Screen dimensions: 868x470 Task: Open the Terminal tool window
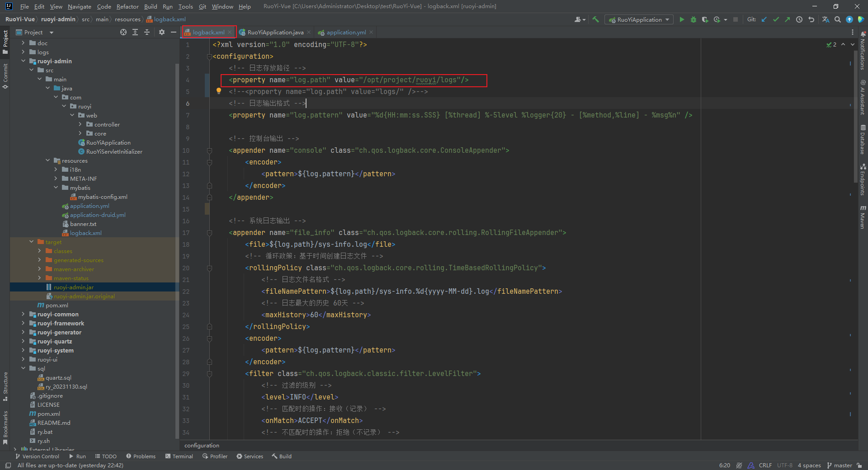[x=179, y=456]
